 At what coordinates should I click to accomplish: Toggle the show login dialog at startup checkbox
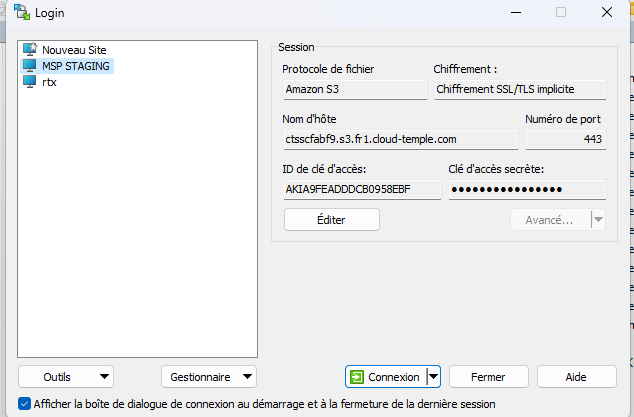pyautogui.click(x=24, y=404)
